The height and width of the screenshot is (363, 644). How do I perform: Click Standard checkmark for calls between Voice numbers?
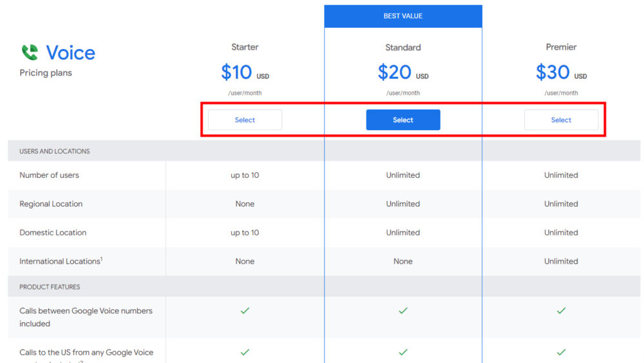[x=403, y=311]
